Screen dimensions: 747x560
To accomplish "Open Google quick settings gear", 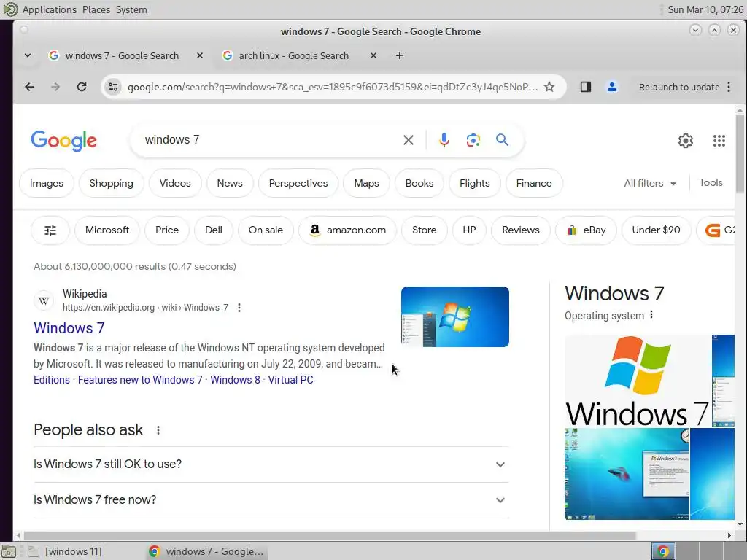I will pos(686,141).
